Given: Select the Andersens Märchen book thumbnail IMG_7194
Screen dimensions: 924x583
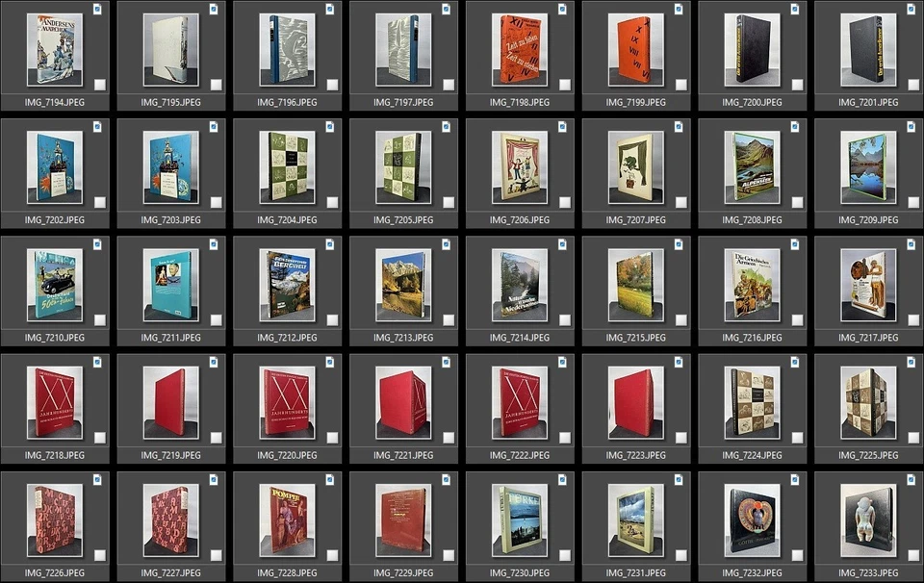Looking at the screenshot, I should [x=55, y=50].
